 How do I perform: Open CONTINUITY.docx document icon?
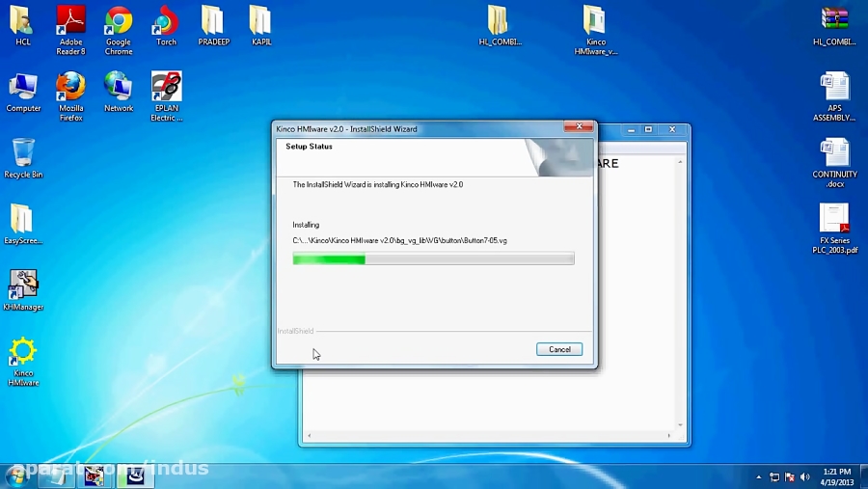834,163
